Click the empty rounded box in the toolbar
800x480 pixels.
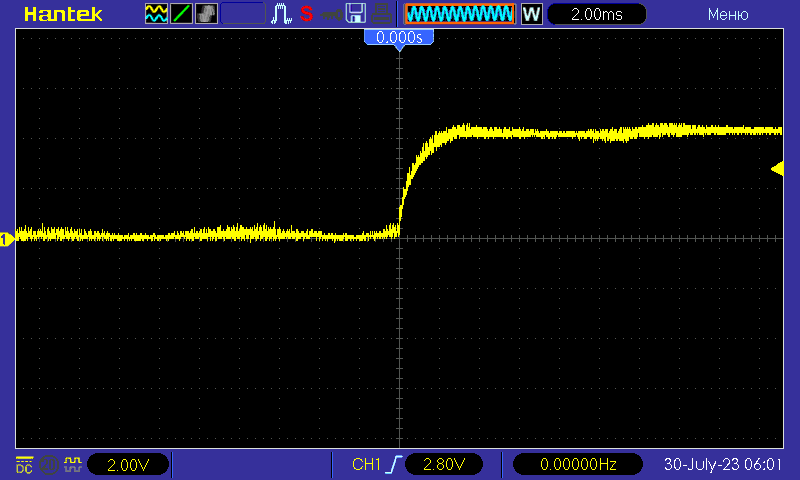tap(243, 14)
